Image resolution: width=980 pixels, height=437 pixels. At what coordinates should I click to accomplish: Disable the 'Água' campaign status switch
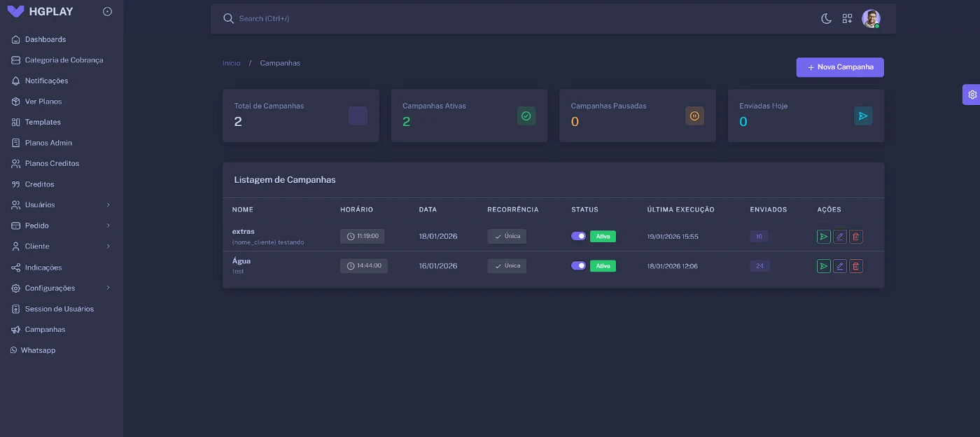tap(578, 265)
